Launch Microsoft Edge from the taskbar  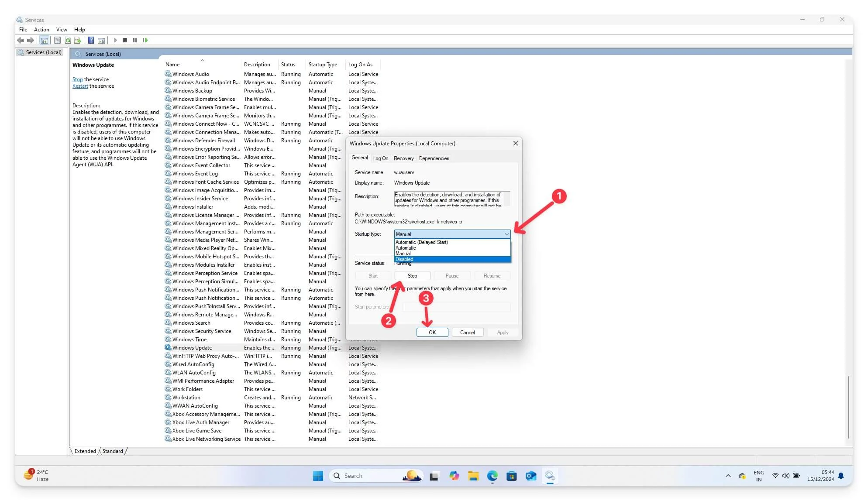pos(493,476)
